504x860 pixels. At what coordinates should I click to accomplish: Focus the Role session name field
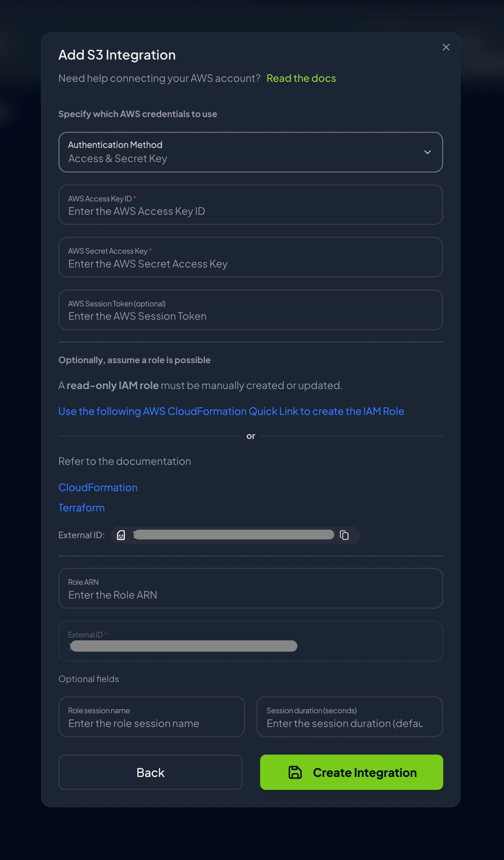(151, 717)
